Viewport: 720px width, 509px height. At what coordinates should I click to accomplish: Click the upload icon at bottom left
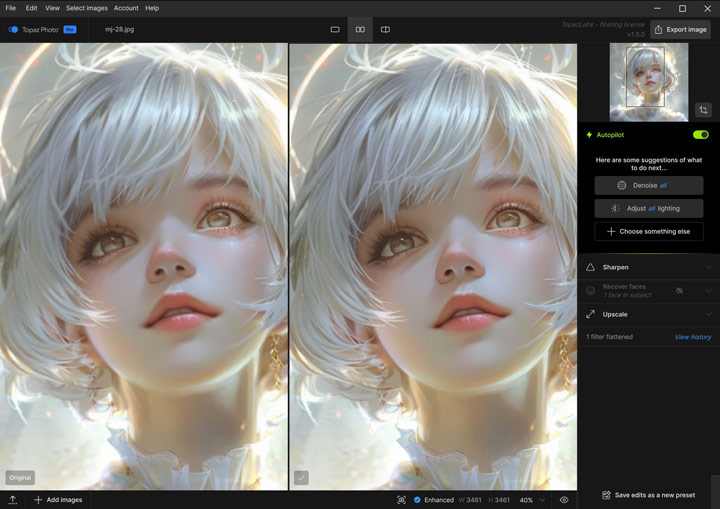point(12,500)
